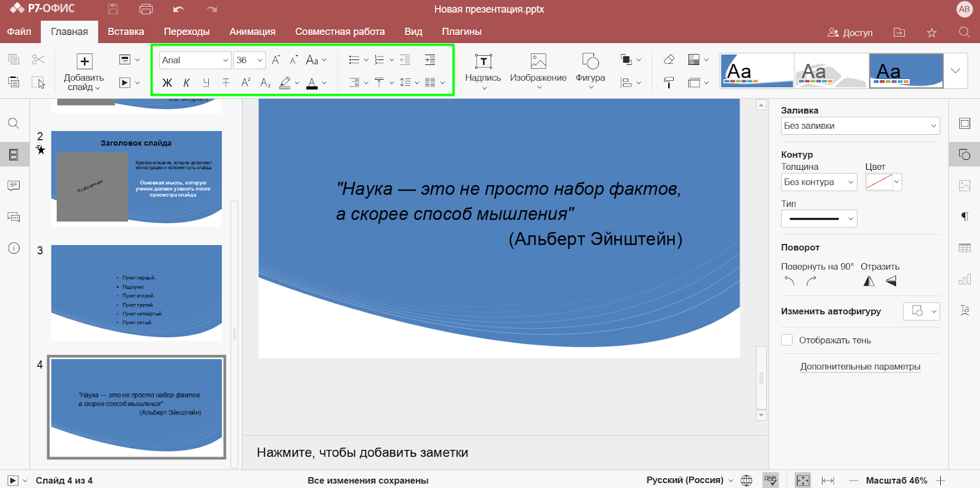Undo the last action
Screen dimensions: 980x488
pyautogui.click(x=178, y=9)
